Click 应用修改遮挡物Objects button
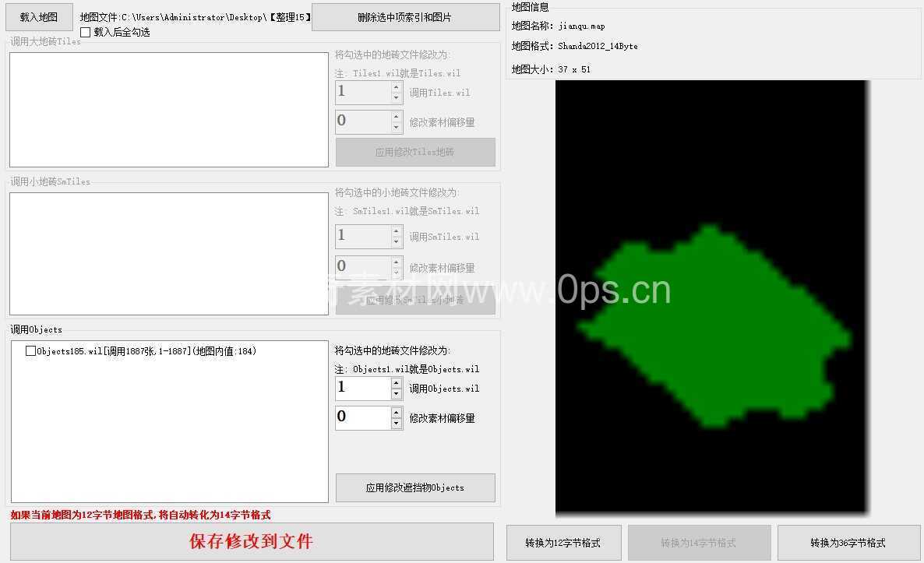924x563 pixels. [x=415, y=487]
